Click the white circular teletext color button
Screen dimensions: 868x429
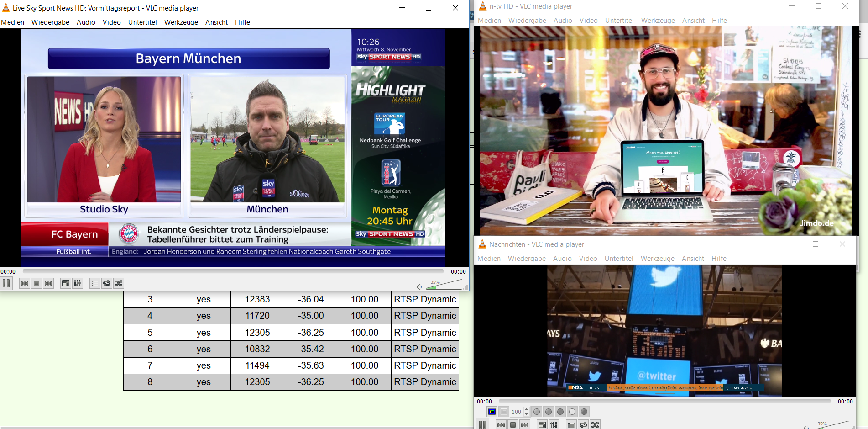coord(572,412)
